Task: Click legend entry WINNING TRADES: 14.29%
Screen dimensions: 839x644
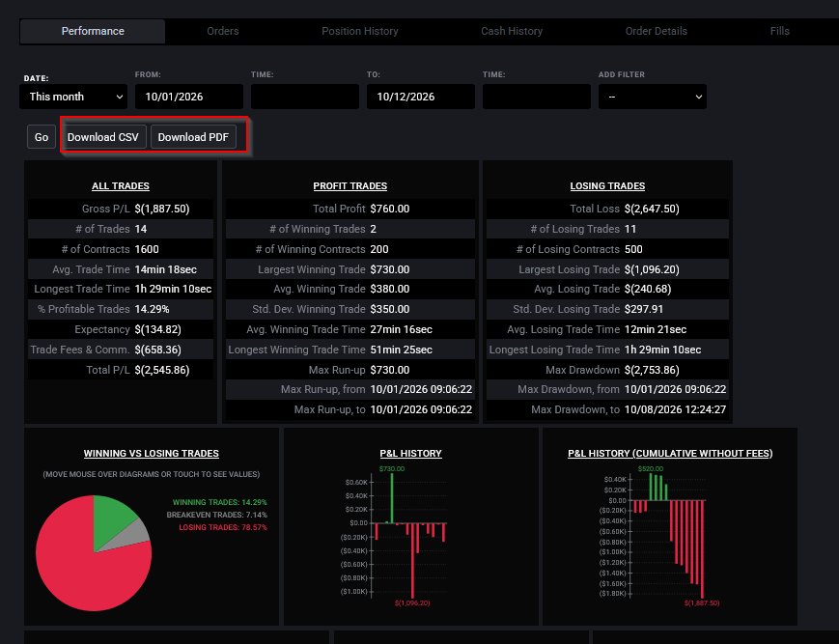Action: pos(219,502)
